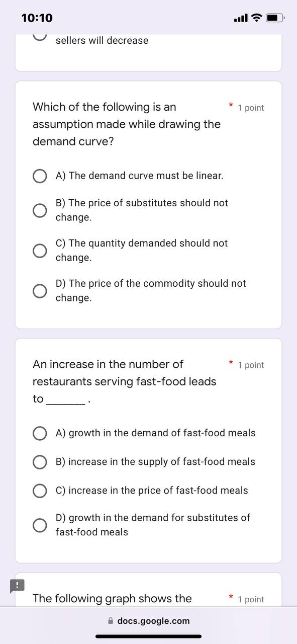This screenshot has width=297, height=644.
Task: Tap the battery indicator
Action: point(274,18)
